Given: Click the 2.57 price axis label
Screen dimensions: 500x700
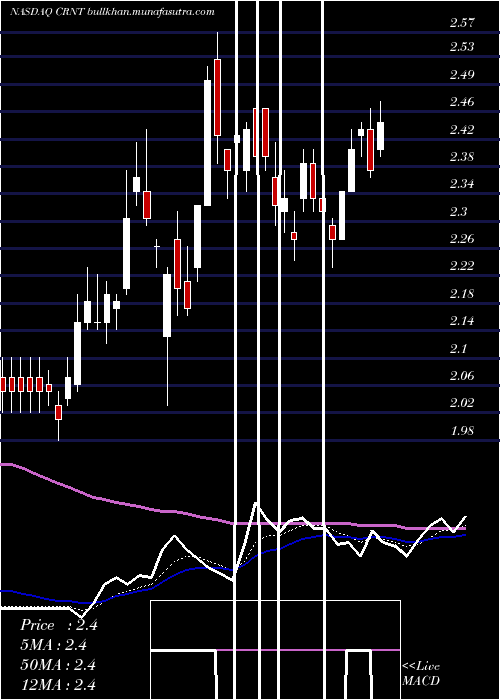Looking at the screenshot, I should click(x=462, y=23).
